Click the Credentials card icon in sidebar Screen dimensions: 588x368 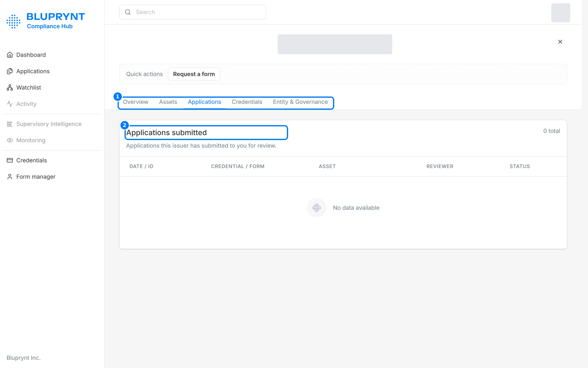coord(10,160)
